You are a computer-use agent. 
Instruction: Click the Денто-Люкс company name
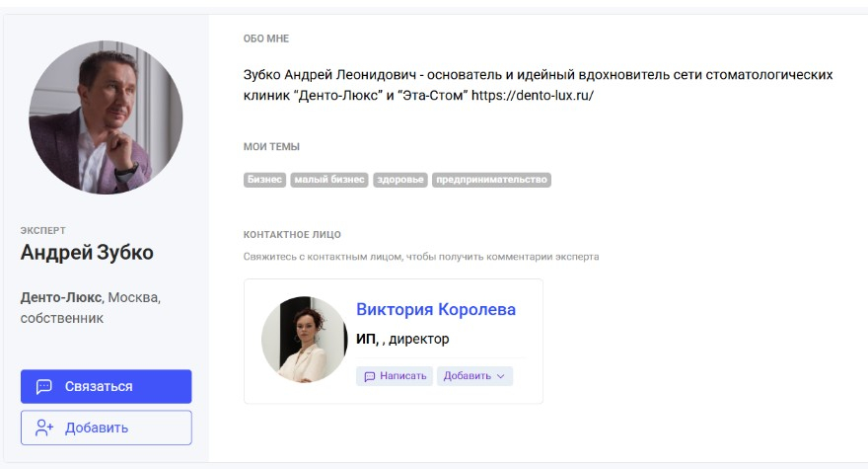pos(61,298)
